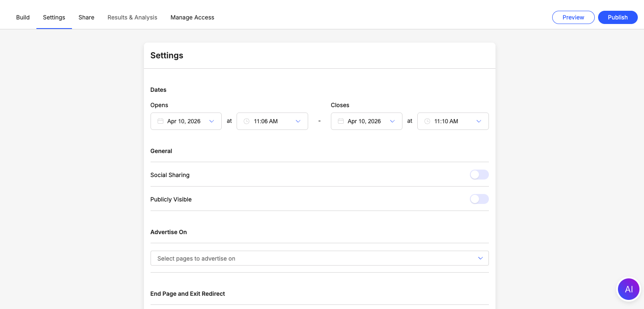Click the Preview button
The width and height of the screenshot is (644, 309).
click(x=573, y=17)
